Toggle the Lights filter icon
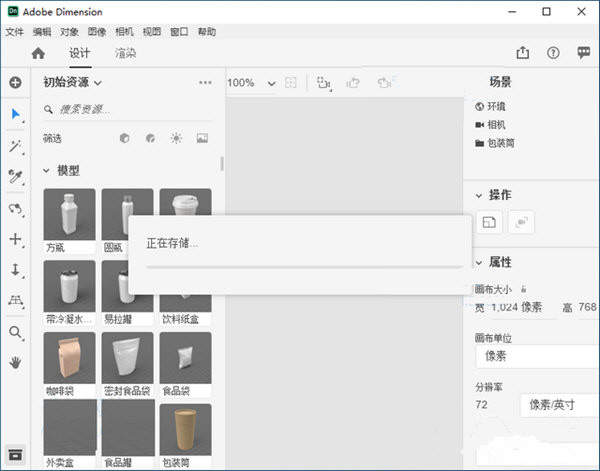The image size is (600, 471). click(176, 138)
